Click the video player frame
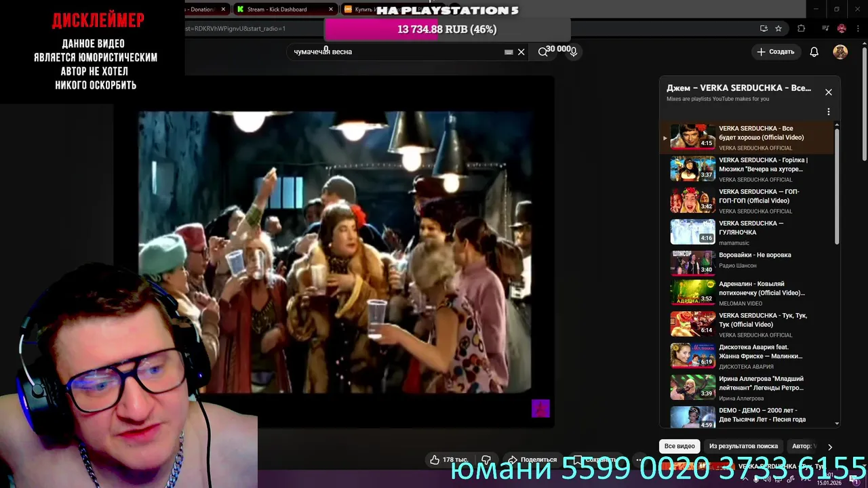The image size is (868, 488). pyautogui.click(x=335, y=252)
